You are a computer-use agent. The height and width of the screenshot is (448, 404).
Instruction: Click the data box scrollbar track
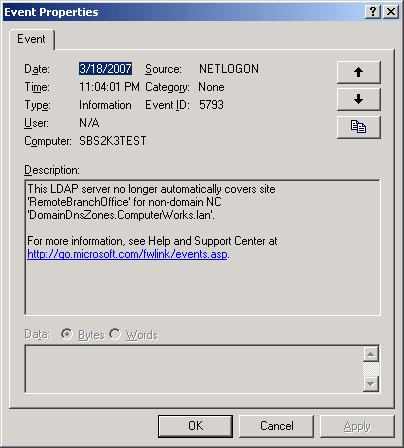371,369
